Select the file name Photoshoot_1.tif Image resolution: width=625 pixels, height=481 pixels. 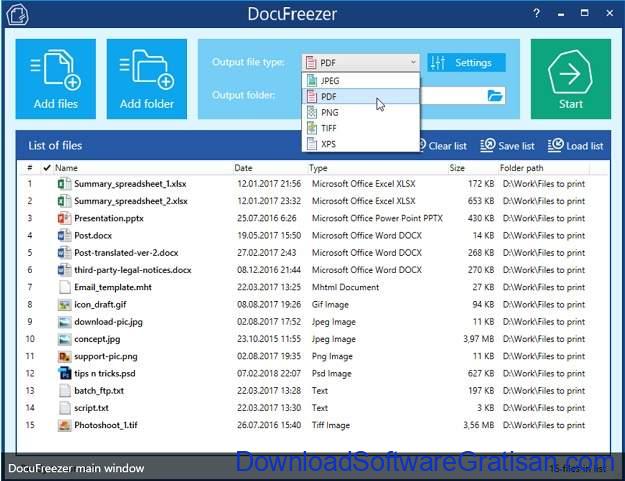(x=106, y=425)
